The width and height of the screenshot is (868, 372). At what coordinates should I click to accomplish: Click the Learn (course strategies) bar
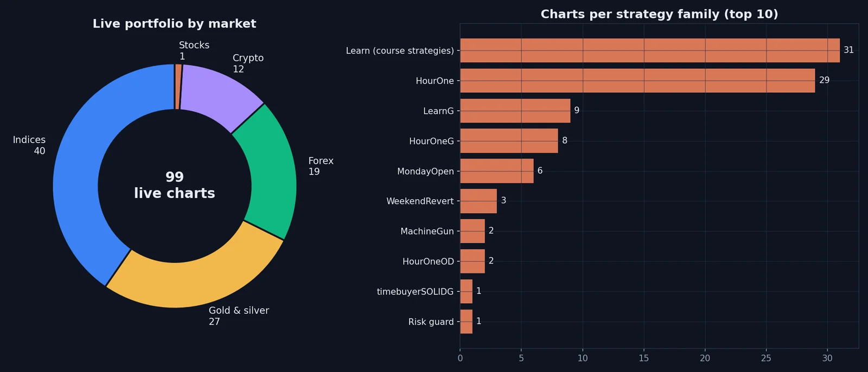(x=650, y=50)
